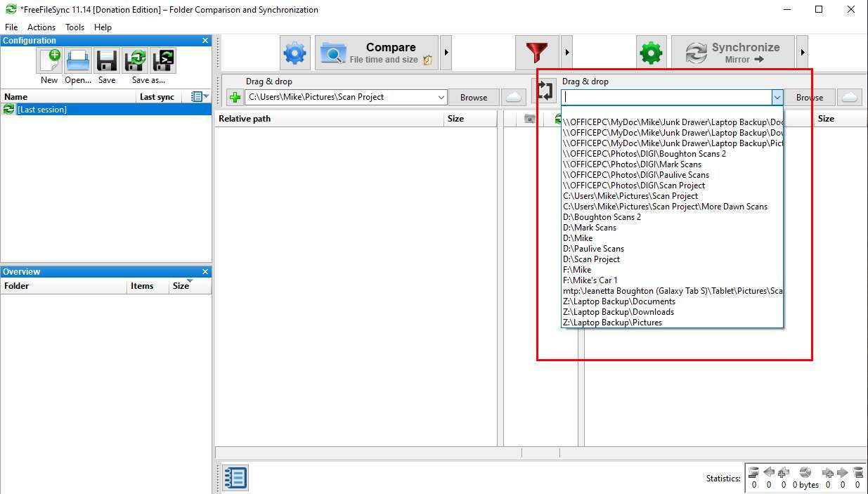Viewport: 868px width, 494px height.
Task: Create a new configuration with New icon
Action: pos(49,61)
